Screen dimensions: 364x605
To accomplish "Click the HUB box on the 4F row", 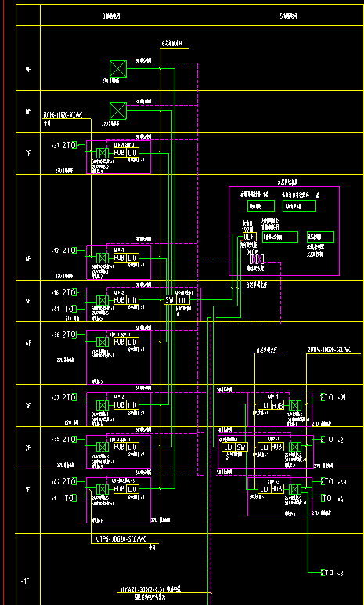I will click(120, 342).
